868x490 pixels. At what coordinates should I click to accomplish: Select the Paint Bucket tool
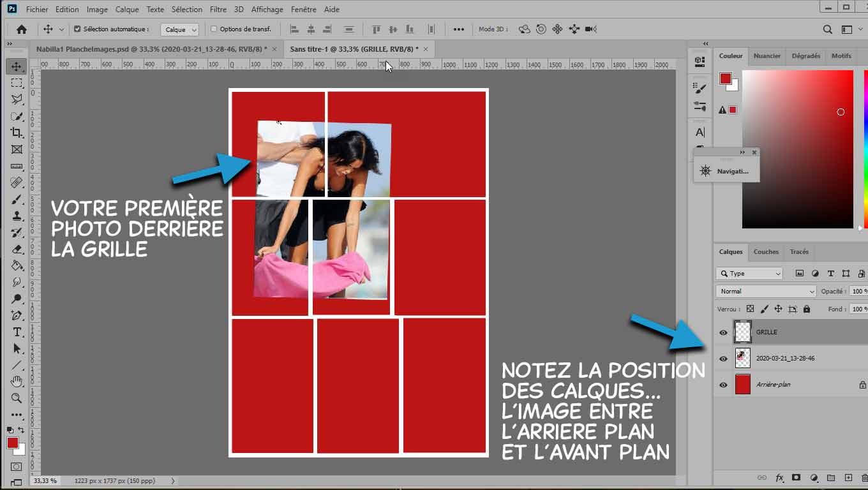point(17,265)
